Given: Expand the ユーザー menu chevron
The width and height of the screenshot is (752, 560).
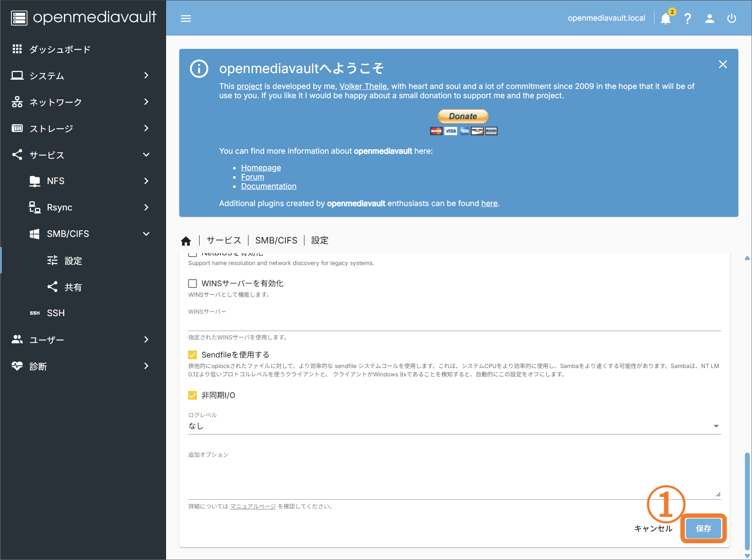Looking at the screenshot, I should tap(146, 339).
